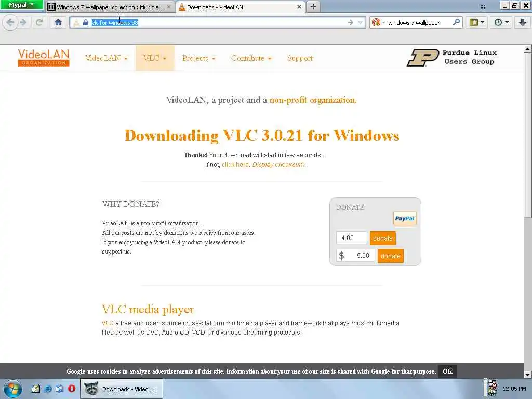Image resolution: width=532 pixels, height=399 pixels.
Task: Click the 4.00 donation amount field
Action: (x=352, y=238)
